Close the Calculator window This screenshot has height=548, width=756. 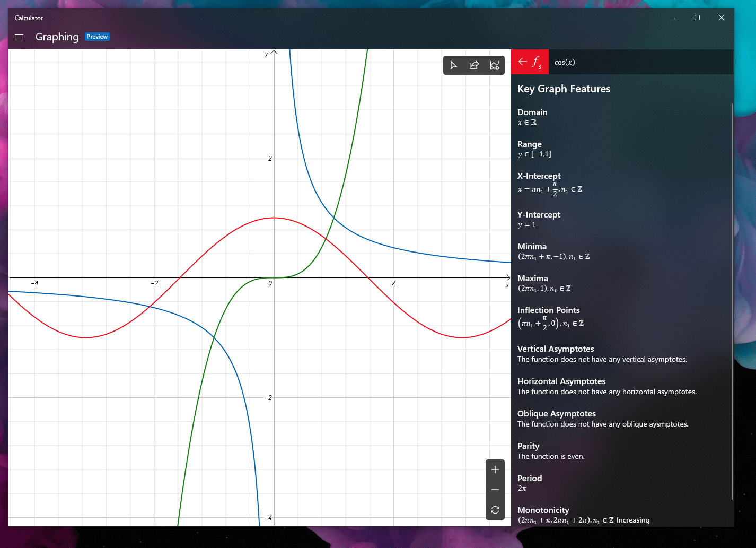tap(722, 18)
